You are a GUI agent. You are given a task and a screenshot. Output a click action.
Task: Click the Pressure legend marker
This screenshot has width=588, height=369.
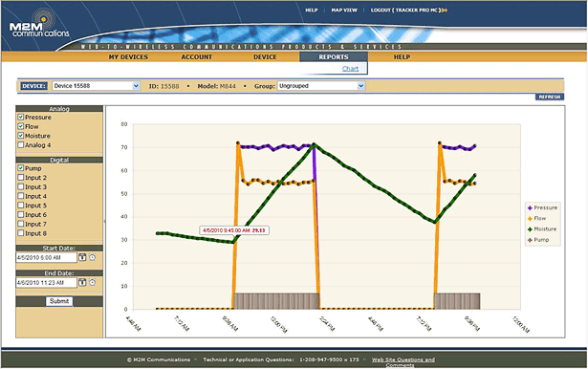pyautogui.click(x=530, y=207)
